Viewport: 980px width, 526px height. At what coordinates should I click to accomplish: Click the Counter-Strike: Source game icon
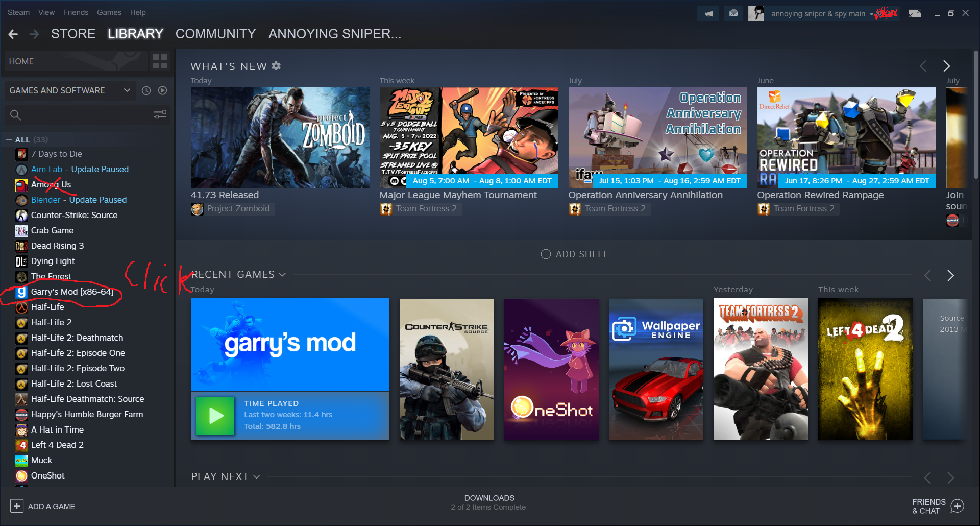tap(21, 216)
